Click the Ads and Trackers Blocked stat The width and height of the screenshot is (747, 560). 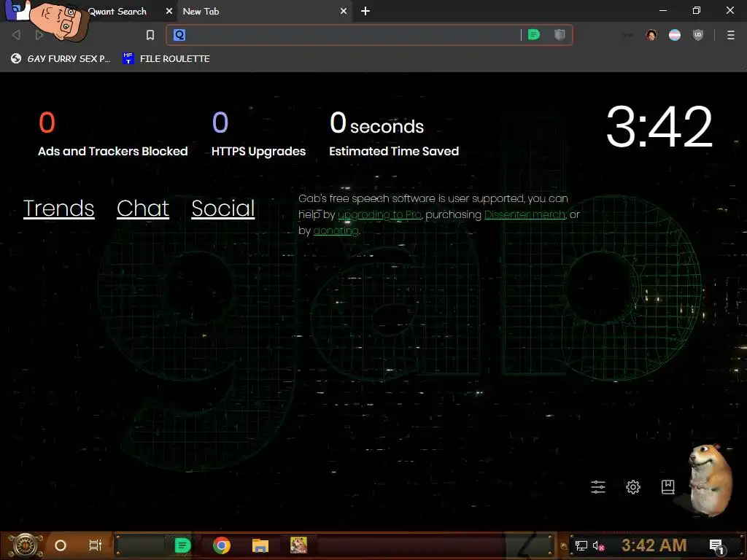click(112, 134)
